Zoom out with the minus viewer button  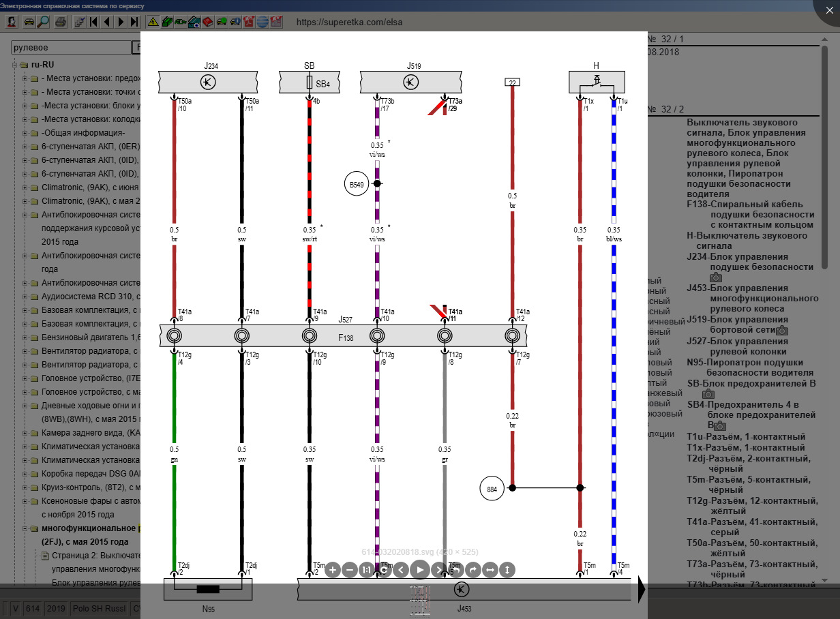coord(349,570)
